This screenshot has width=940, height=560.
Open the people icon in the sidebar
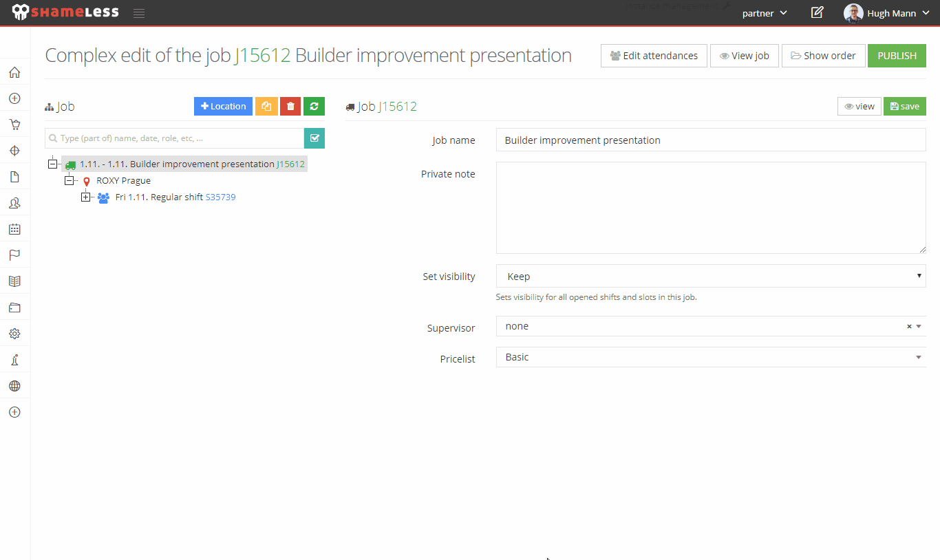pos(14,203)
